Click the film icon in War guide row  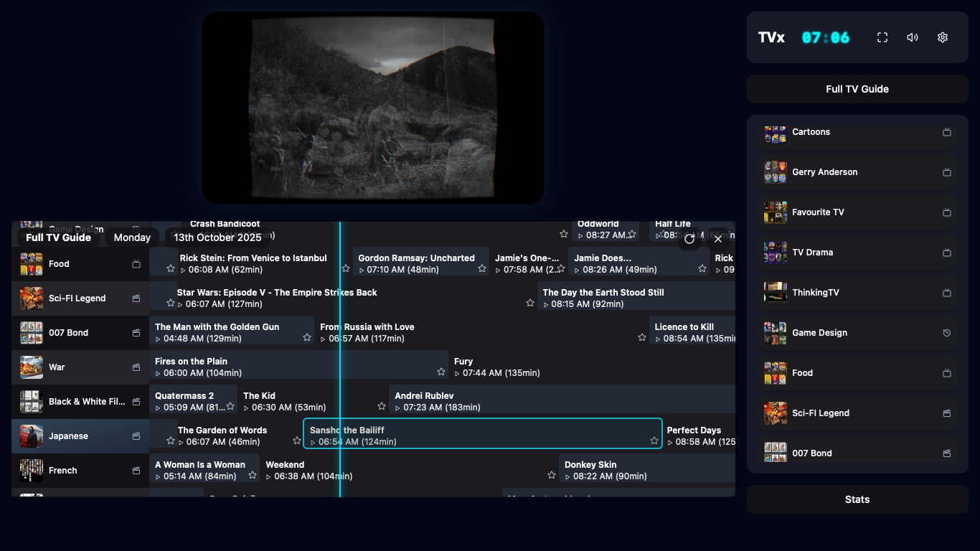[x=136, y=367]
